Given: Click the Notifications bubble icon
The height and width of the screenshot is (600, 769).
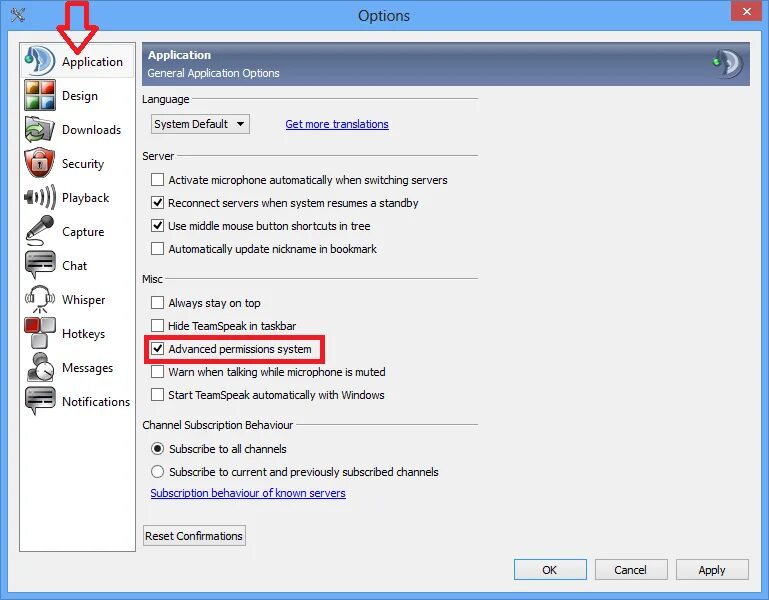Looking at the screenshot, I should 40,401.
